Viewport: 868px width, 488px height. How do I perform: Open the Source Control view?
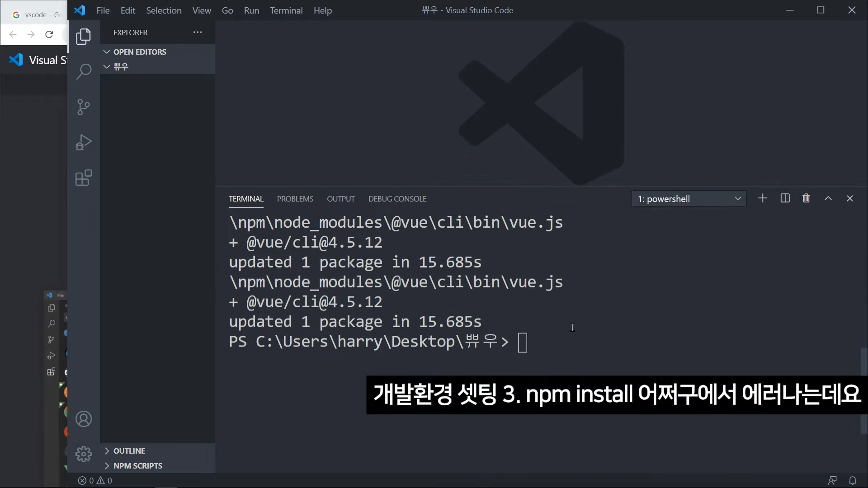point(83,107)
